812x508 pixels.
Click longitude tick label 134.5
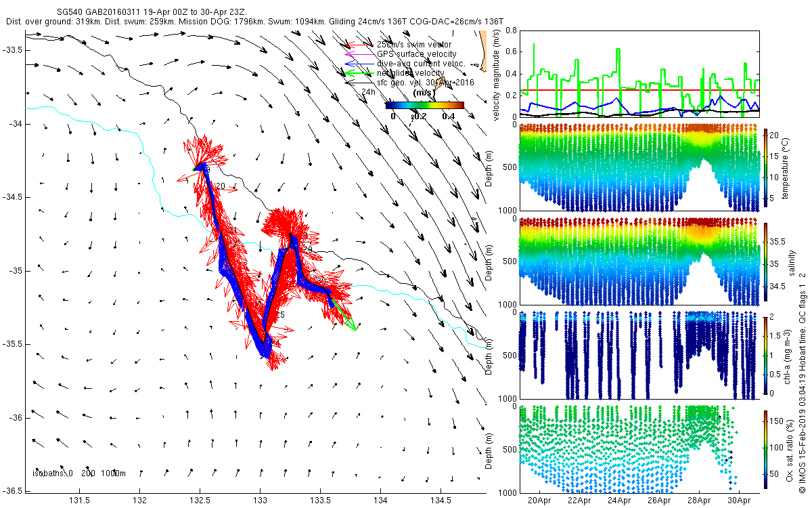[x=441, y=501]
